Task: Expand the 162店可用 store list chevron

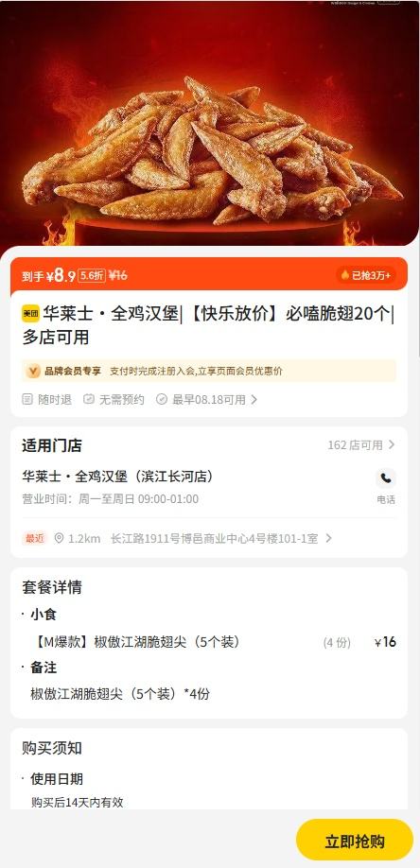Action: (392, 444)
